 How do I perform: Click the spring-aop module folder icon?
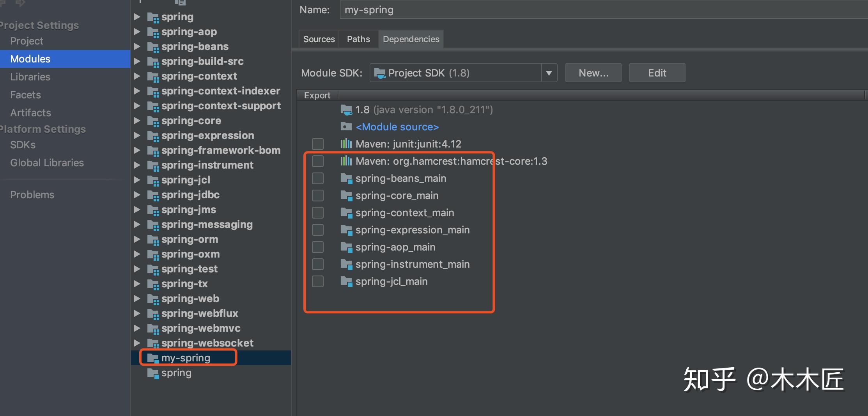pyautogui.click(x=153, y=32)
